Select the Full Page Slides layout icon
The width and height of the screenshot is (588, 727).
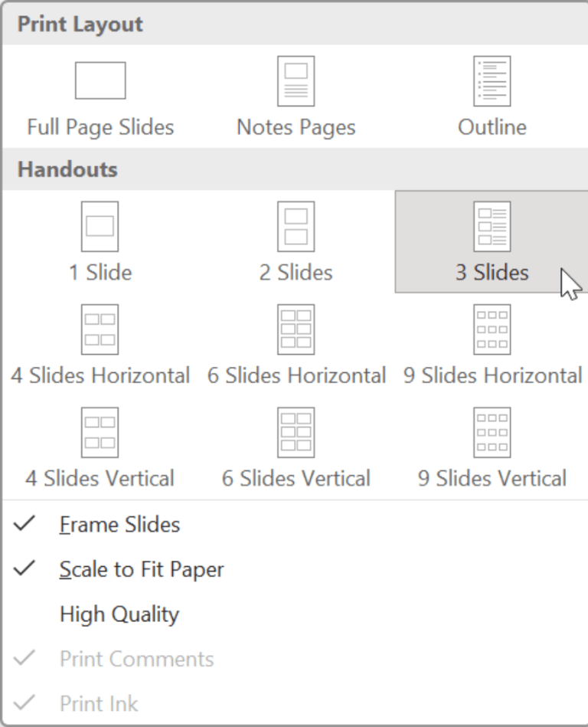(x=100, y=78)
